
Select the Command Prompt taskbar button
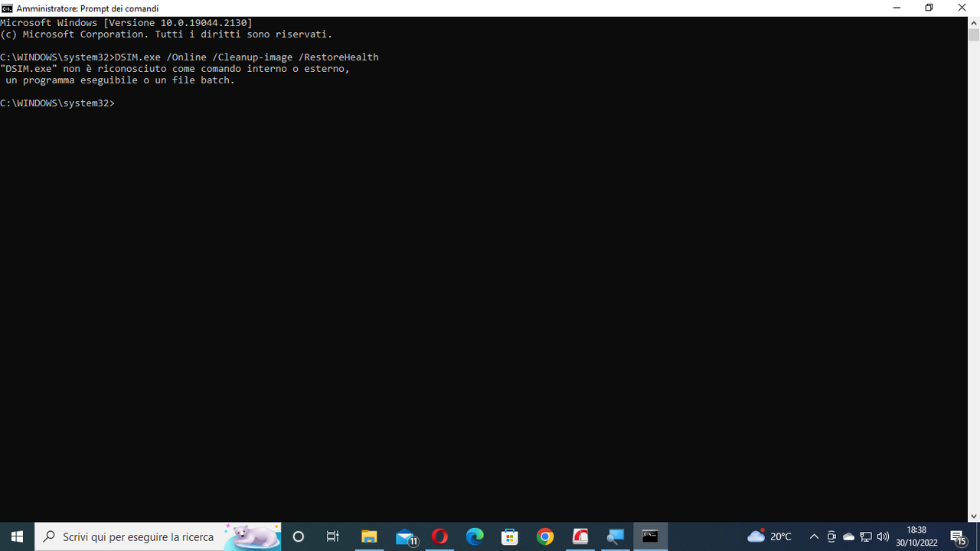pyautogui.click(x=651, y=536)
